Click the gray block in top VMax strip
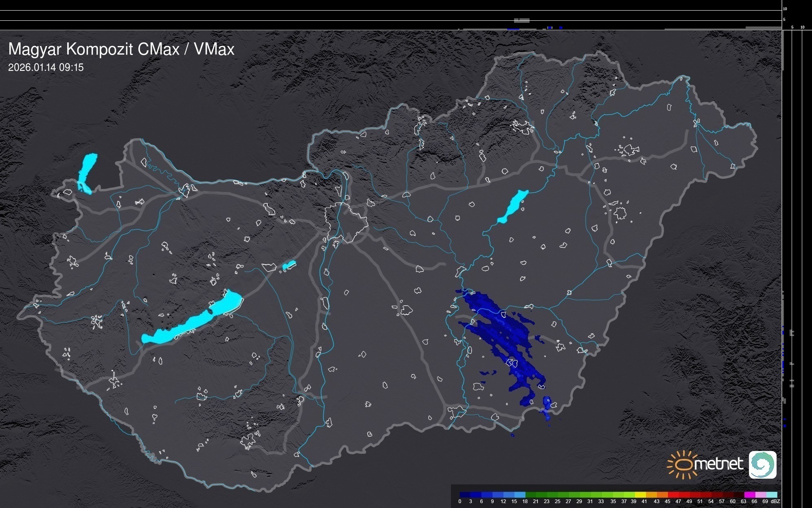 pos(521,20)
